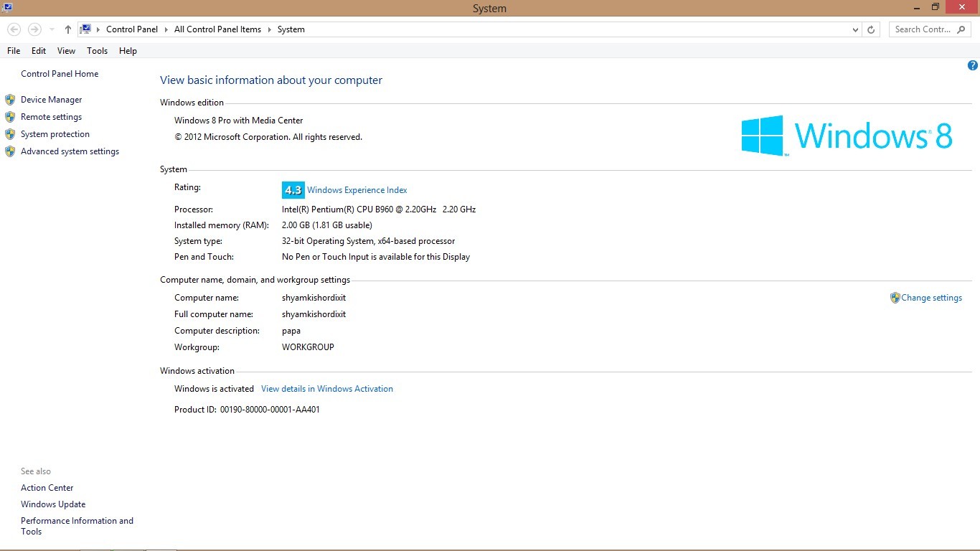The width and height of the screenshot is (980, 551).
Task: Expand arrow after All Control Panel Items
Action: (270, 29)
